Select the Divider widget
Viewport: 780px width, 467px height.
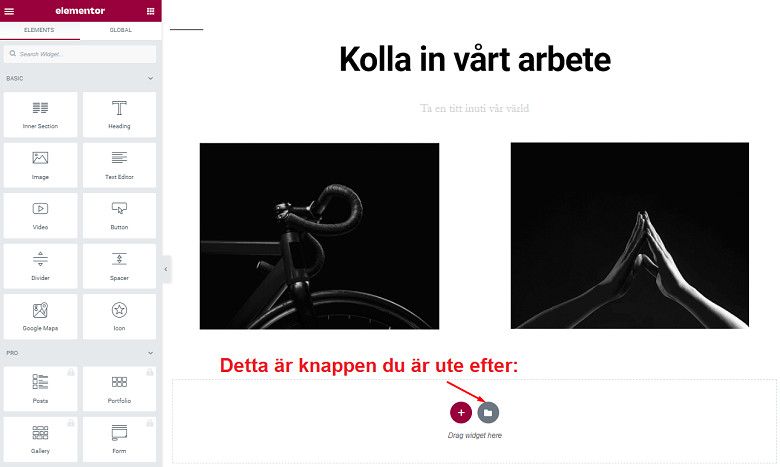click(x=40, y=266)
